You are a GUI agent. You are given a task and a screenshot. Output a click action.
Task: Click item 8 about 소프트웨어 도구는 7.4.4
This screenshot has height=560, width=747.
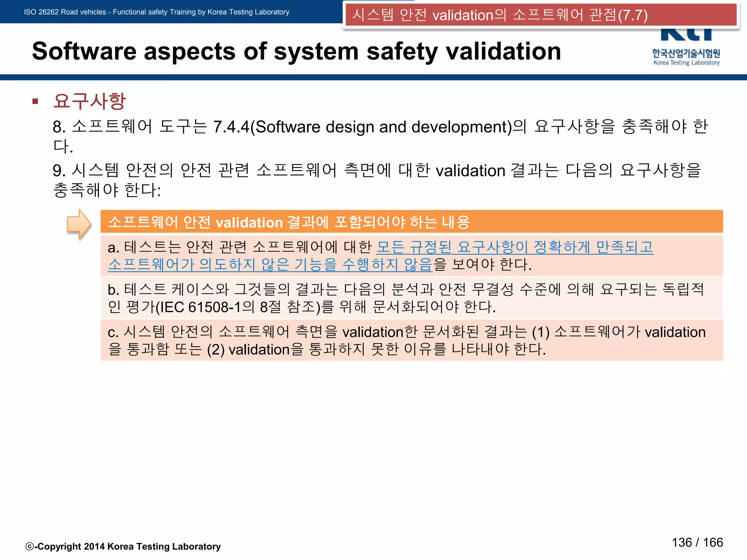point(380,136)
